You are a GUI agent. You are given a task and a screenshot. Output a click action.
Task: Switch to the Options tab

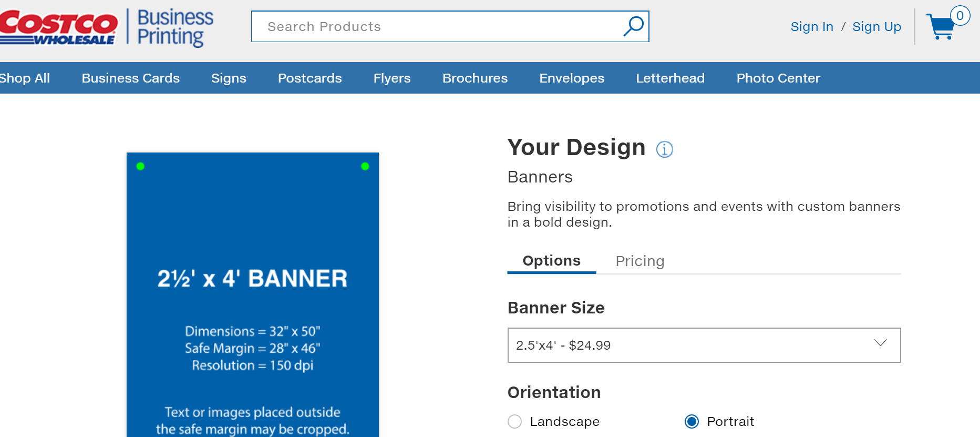click(x=551, y=261)
